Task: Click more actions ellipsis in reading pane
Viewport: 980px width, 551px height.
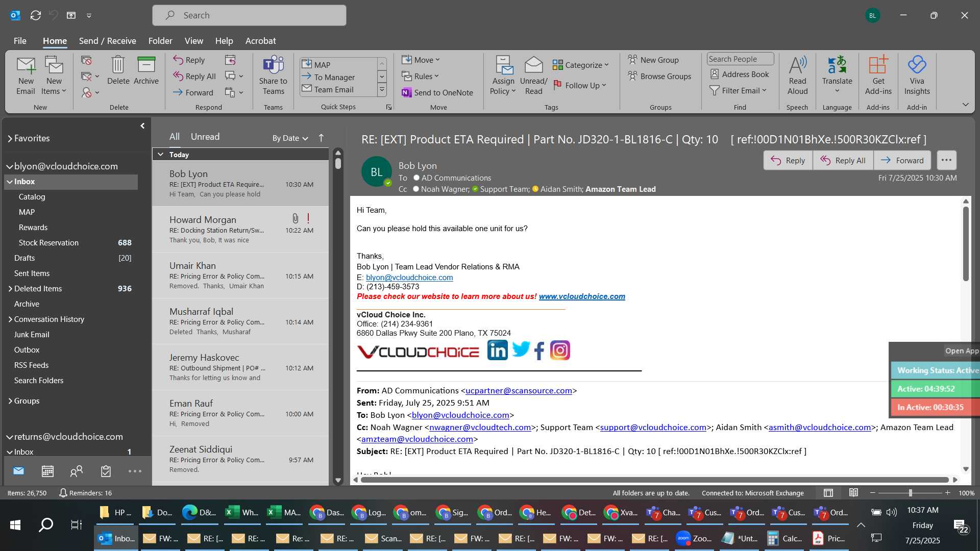Action: (x=946, y=160)
